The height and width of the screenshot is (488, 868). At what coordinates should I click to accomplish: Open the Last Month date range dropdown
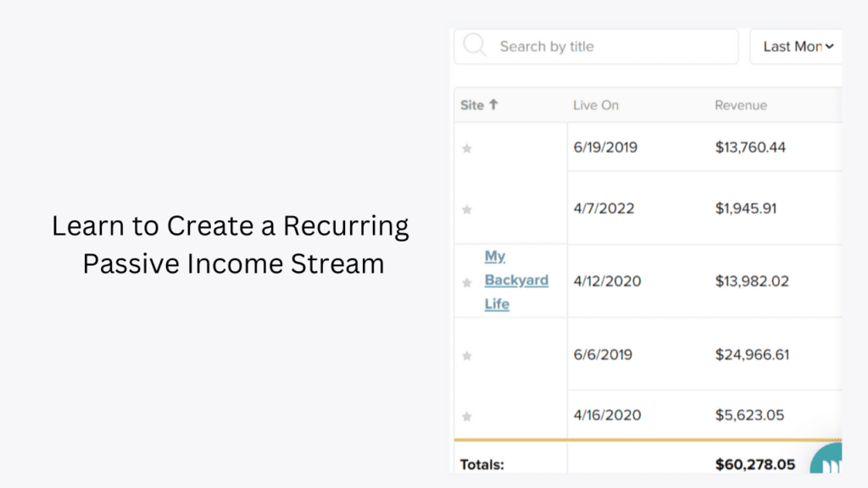tap(796, 47)
